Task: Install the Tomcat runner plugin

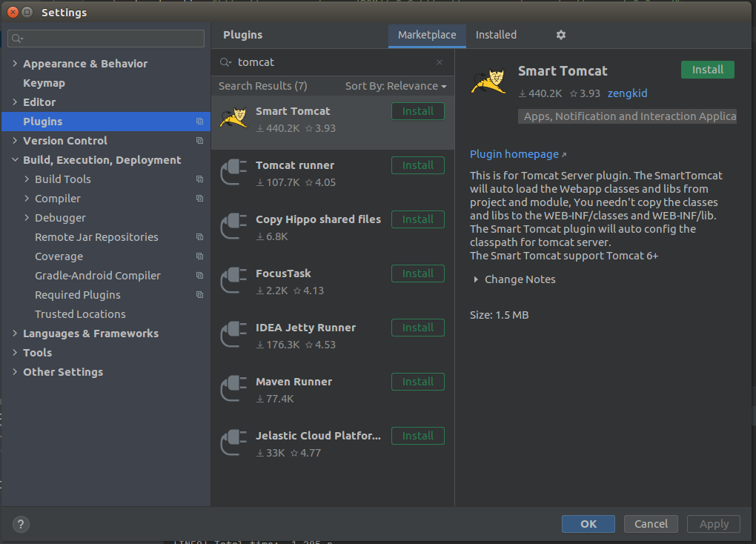Action: pos(417,165)
